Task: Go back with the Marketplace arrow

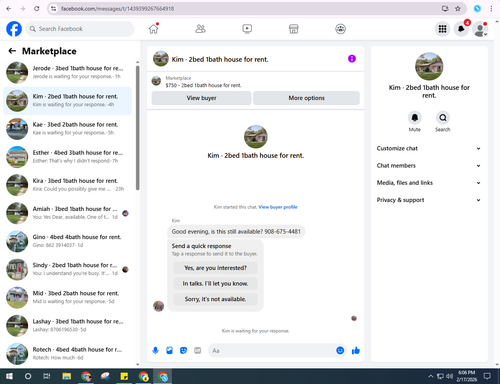Action: 12,51
